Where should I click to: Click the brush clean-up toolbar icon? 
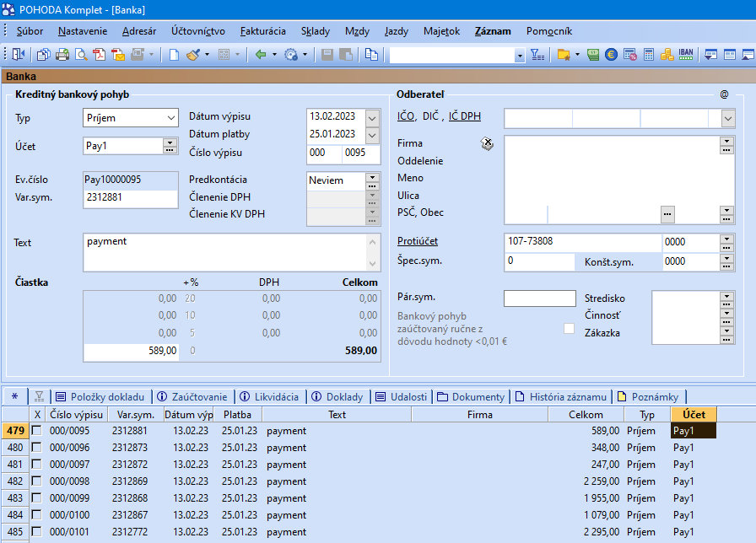click(193, 55)
